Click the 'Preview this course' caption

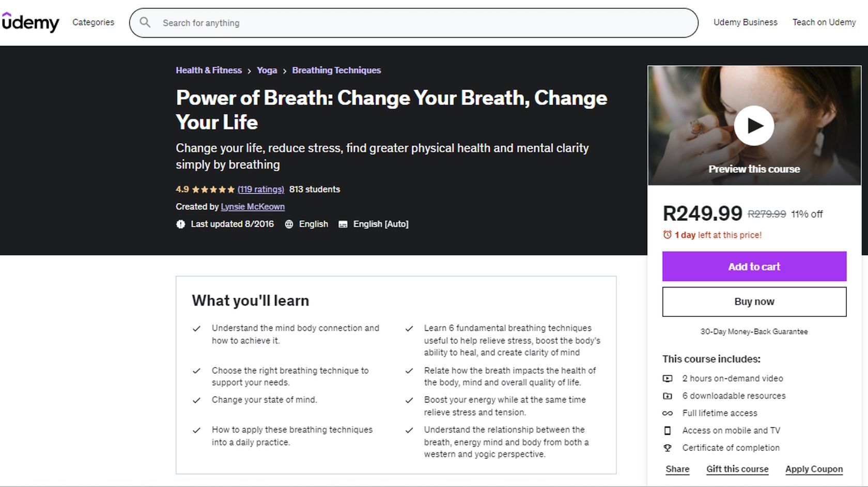(x=754, y=169)
